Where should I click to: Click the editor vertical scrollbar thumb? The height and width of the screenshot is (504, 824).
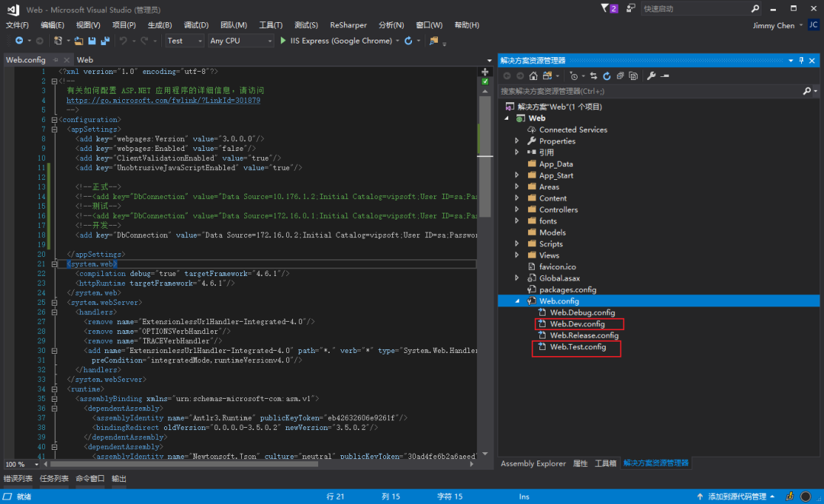coord(485,157)
